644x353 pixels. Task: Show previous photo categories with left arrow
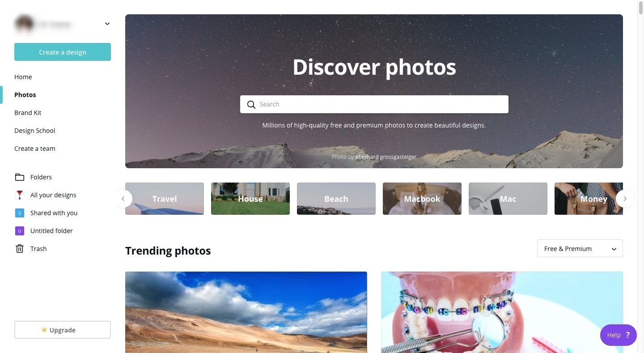(x=123, y=199)
